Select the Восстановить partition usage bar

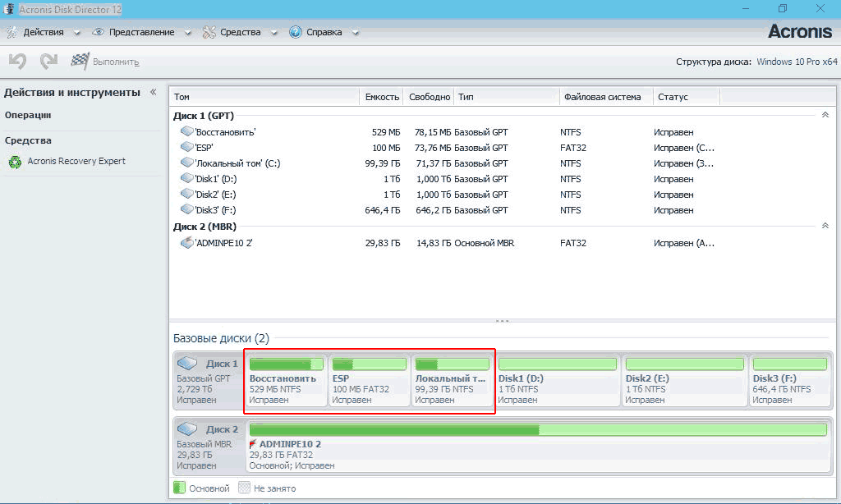pos(287,364)
